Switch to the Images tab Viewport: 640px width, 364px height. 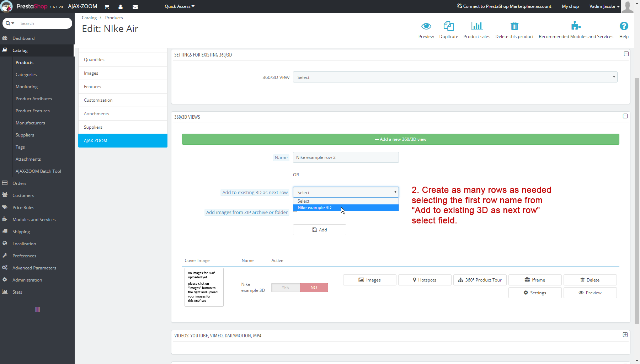123,73
